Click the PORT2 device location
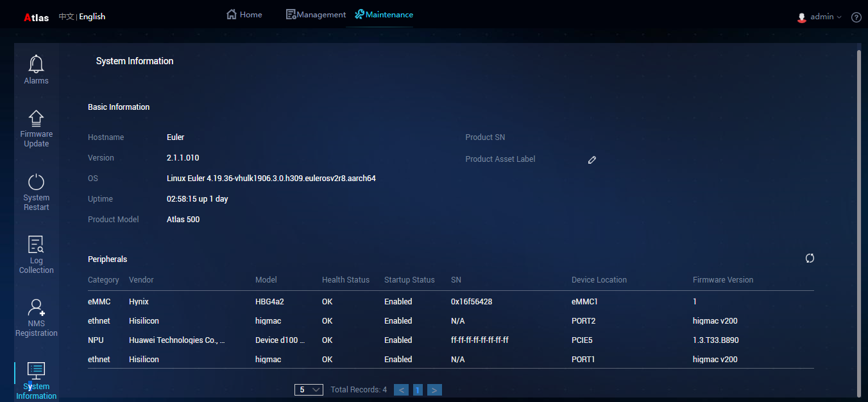Screen dimensions: 868x402 coord(584,321)
